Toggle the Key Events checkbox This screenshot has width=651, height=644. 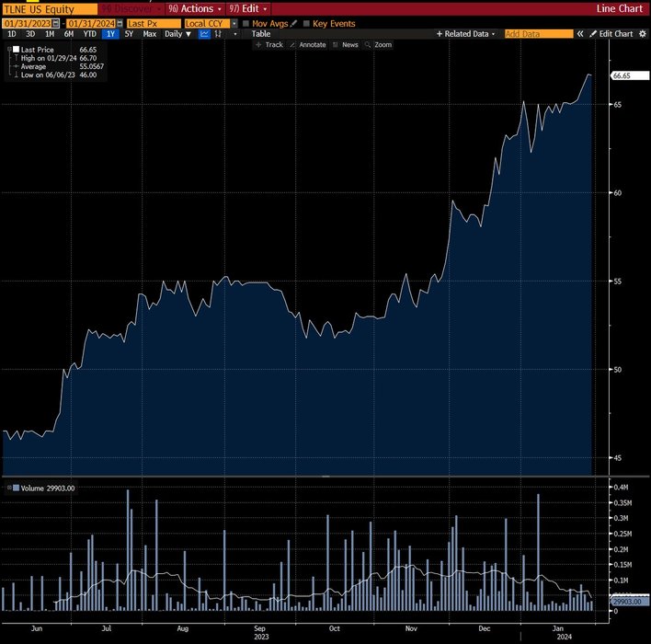[x=306, y=23]
